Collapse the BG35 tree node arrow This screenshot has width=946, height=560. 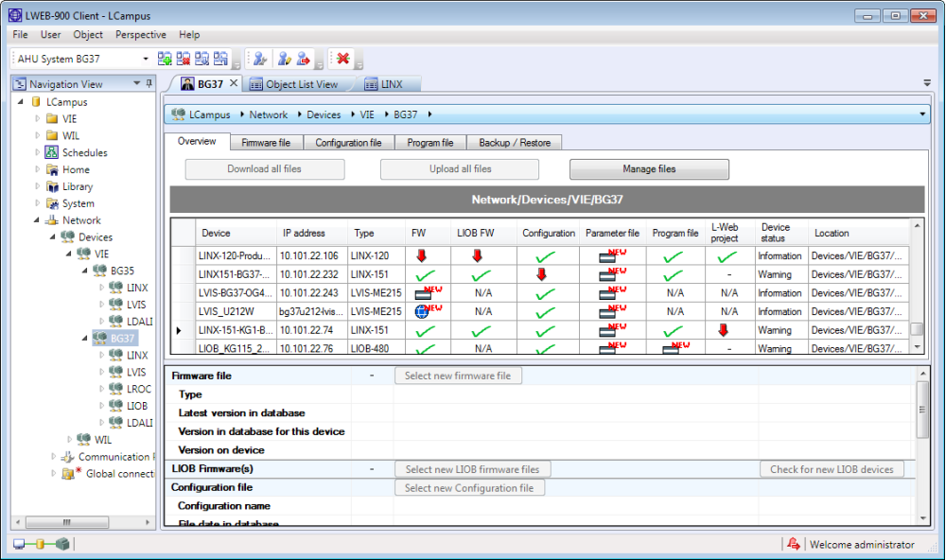(85, 271)
